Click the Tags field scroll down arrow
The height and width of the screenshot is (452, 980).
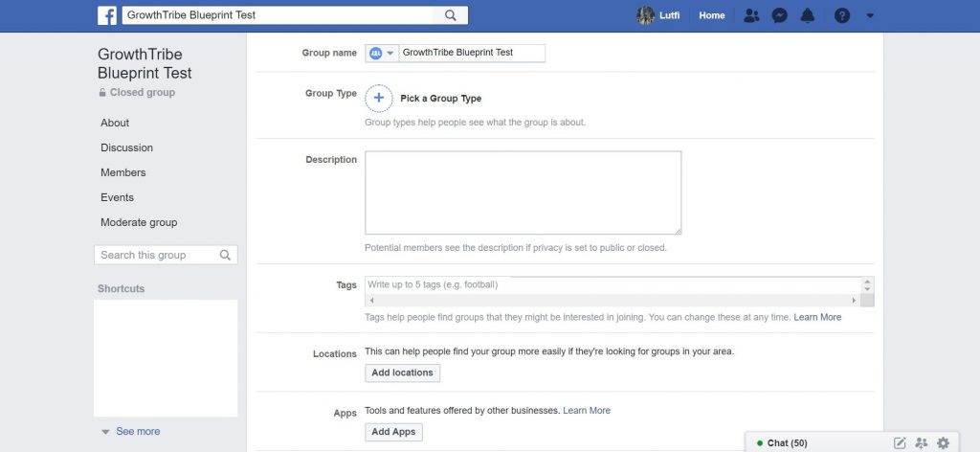867,289
